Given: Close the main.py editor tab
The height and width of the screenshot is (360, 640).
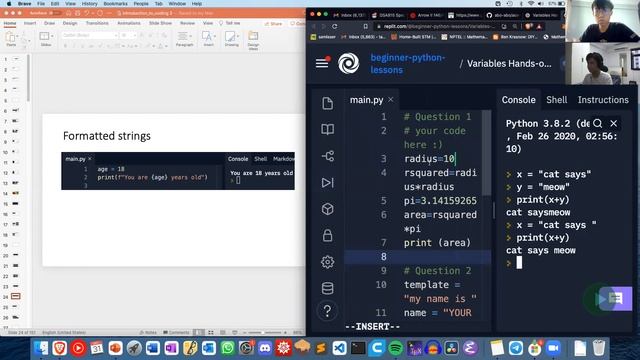Looking at the screenshot, I should [x=391, y=100].
